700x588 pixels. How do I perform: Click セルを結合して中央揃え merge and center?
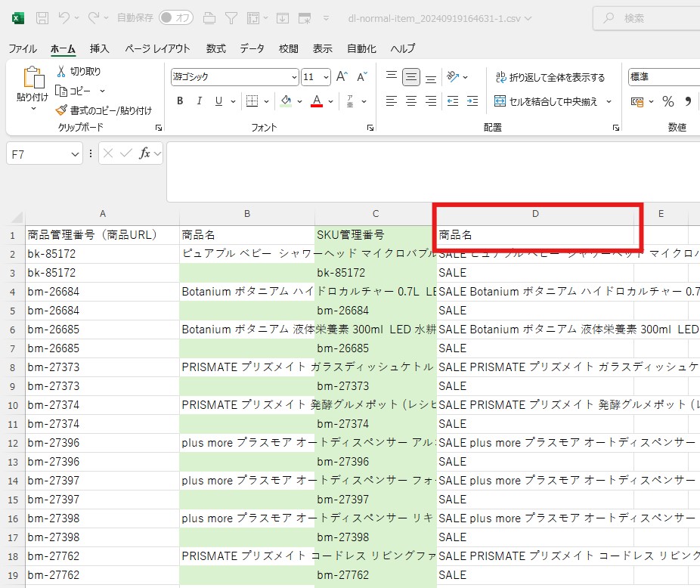pos(546,101)
